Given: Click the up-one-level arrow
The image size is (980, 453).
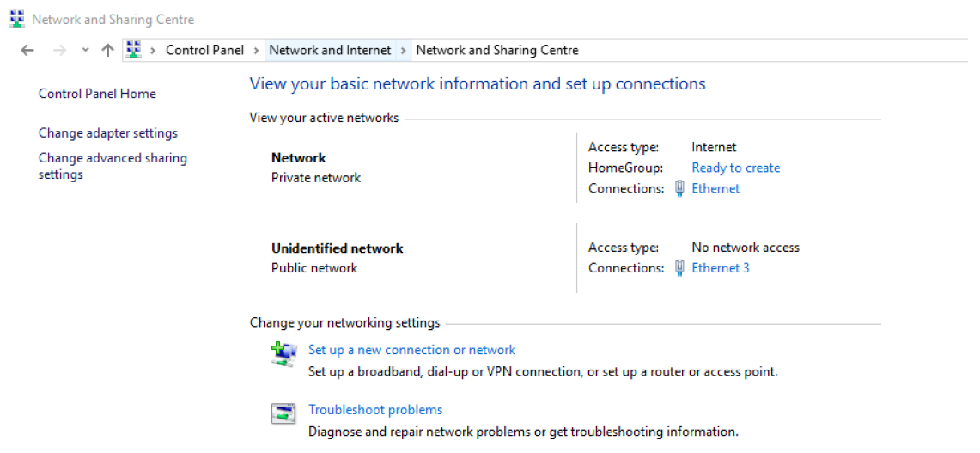Looking at the screenshot, I should [x=107, y=51].
